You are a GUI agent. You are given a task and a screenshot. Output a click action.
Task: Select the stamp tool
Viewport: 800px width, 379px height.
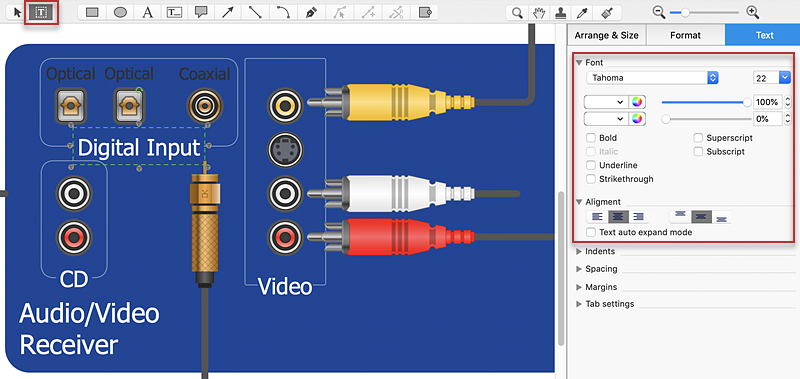pyautogui.click(x=561, y=13)
